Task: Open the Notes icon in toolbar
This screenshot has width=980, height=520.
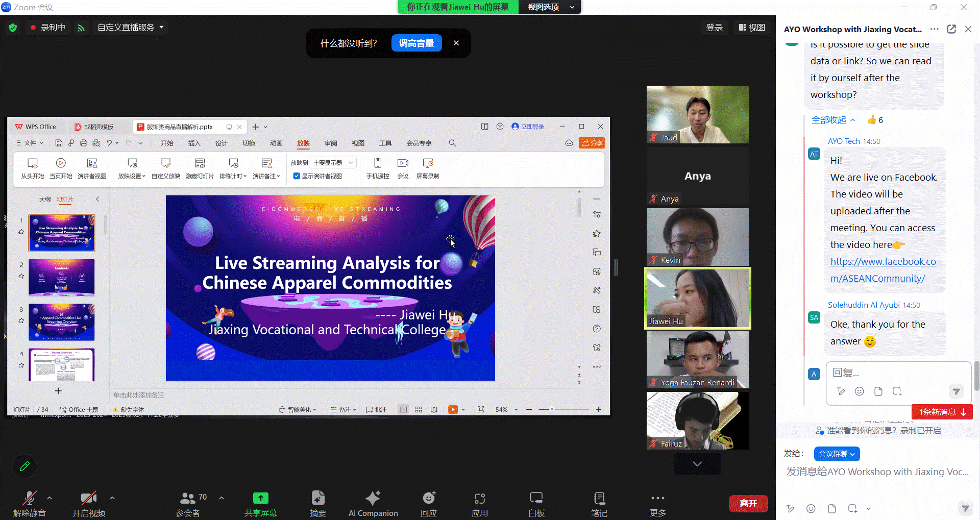Action: (599, 499)
